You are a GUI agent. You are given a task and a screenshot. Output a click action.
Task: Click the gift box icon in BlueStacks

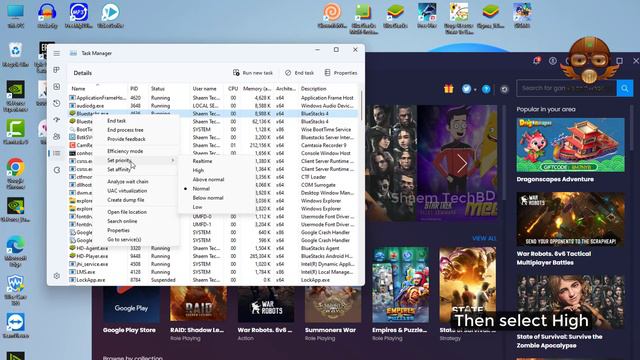click(x=449, y=89)
